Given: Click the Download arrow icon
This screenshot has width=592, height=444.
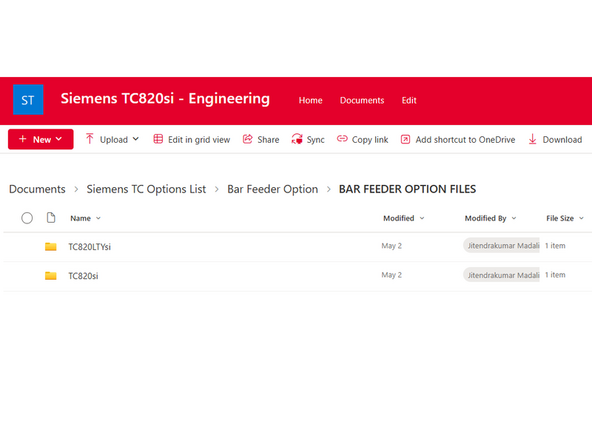Looking at the screenshot, I should tap(532, 139).
